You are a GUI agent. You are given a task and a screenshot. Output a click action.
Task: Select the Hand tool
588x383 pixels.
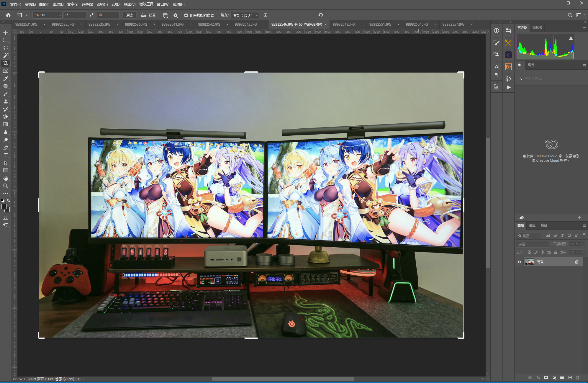[6, 178]
